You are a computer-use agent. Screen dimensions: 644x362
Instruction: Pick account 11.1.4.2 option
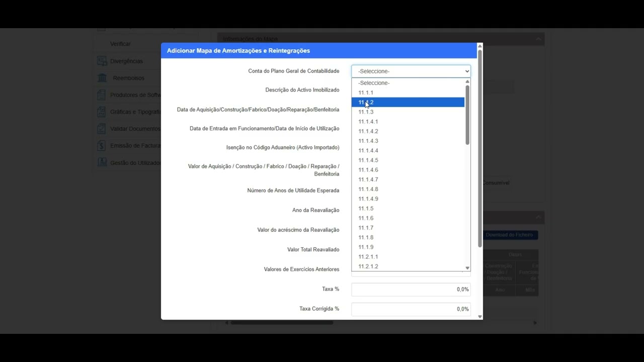408,131
